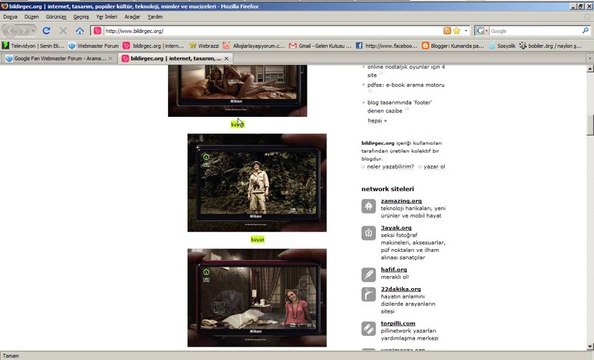Close the Google Fan Webmaster Forum tab

click(x=110, y=58)
